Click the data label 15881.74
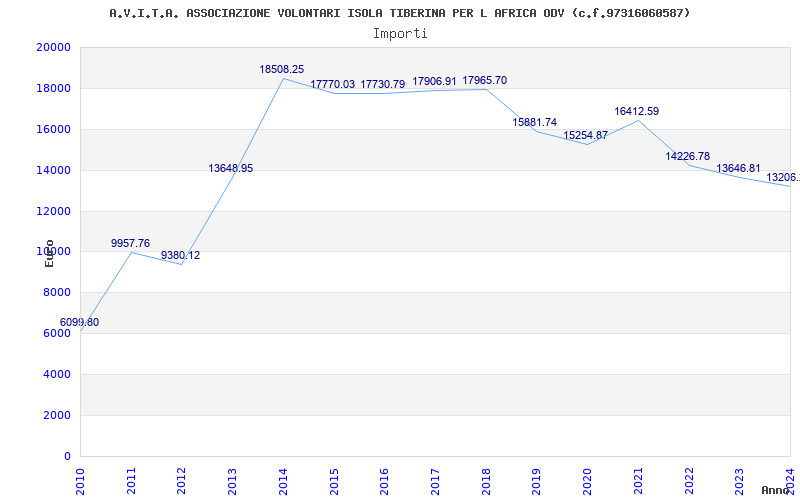 point(535,122)
